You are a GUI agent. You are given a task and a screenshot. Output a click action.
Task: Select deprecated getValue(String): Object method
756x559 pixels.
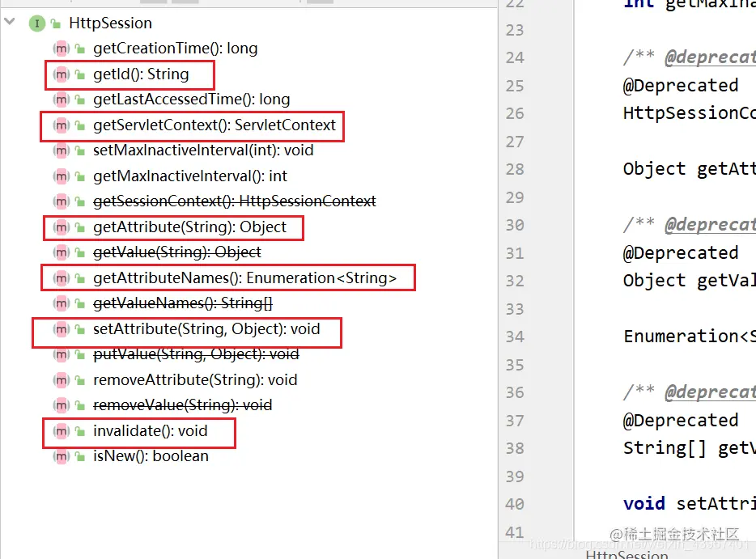(x=177, y=252)
